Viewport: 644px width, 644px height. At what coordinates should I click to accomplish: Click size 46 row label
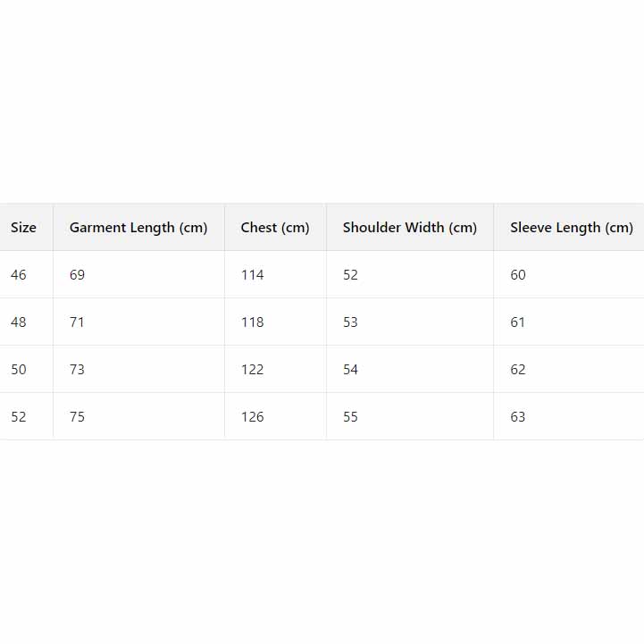tap(19, 275)
